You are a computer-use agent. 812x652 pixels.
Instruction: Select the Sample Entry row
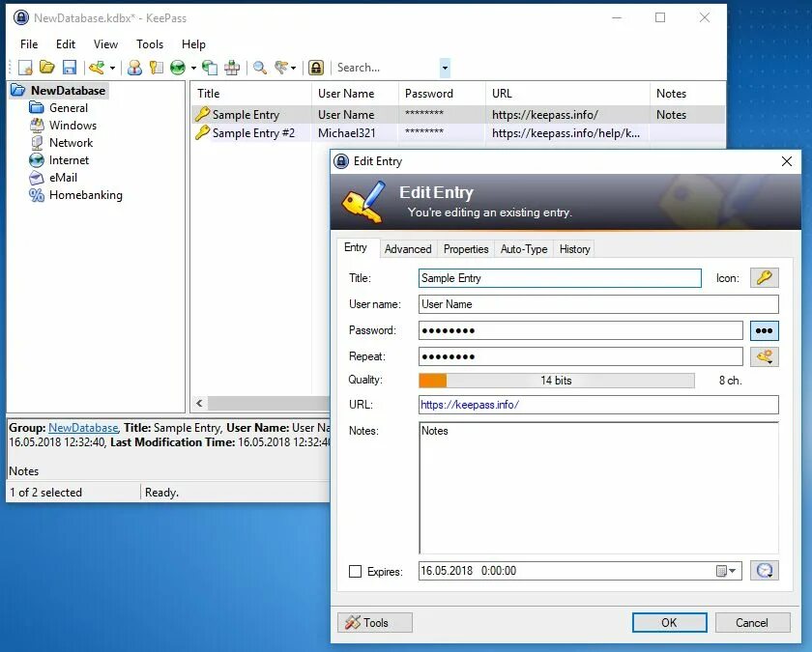pyautogui.click(x=458, y=114)
